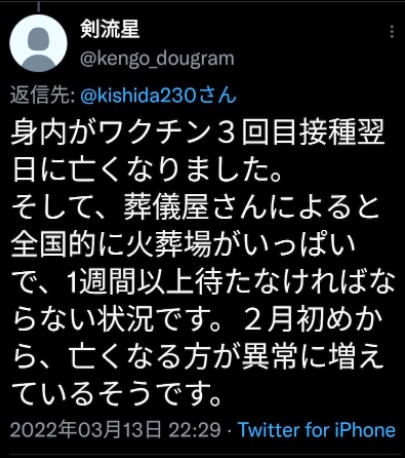Open the Twitter for iPhone source link
Viewport: 405px width, 458px height.
(x=317, y=430)
